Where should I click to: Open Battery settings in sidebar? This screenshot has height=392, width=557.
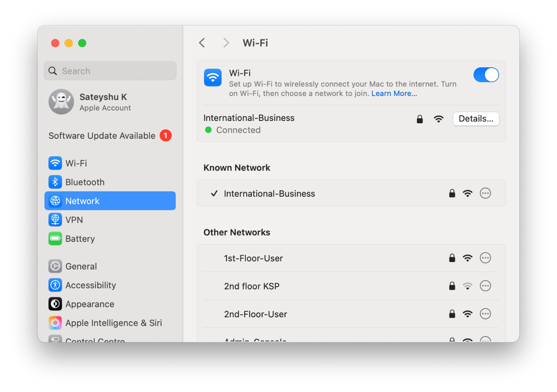click(x=110, y=238)
